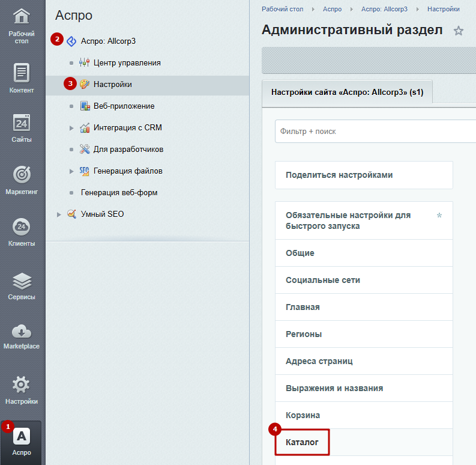
Task: Click the Поделиться настройками button
Action: pos(364,175)
